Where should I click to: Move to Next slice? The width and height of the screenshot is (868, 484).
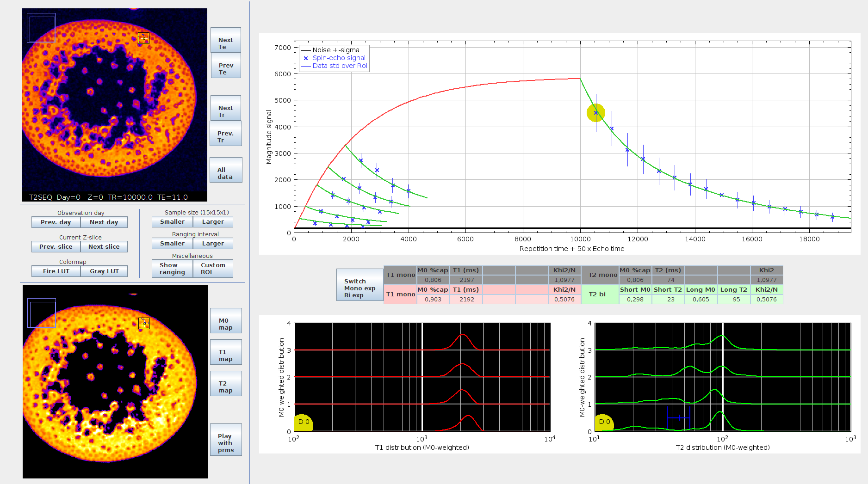pyautogui.click(x=104, y=247)
